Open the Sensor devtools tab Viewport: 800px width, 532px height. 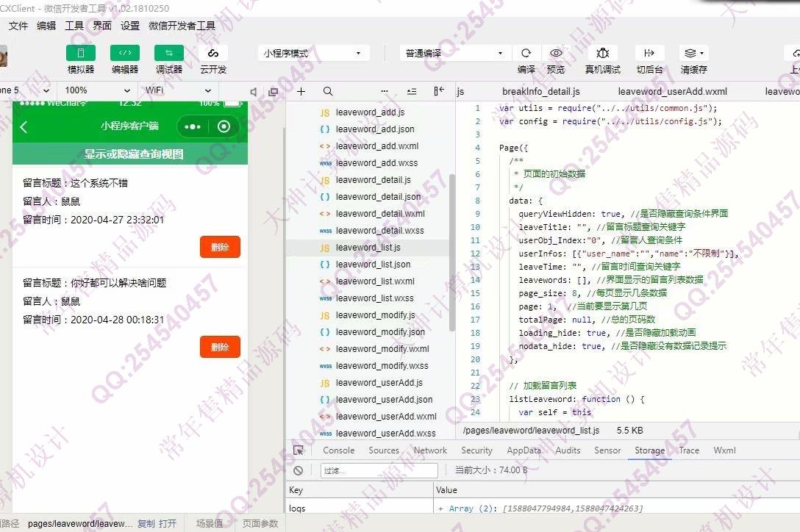607,450
